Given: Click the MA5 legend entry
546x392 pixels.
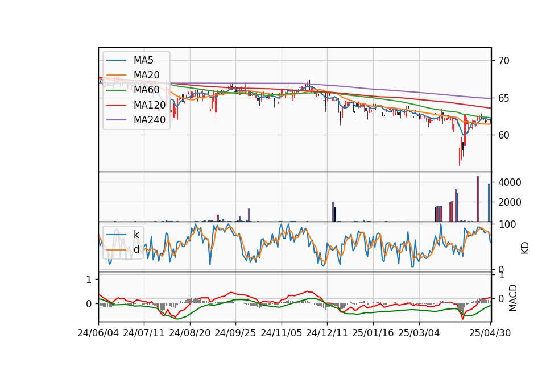Looking at the screenshot, I should 130,60.
